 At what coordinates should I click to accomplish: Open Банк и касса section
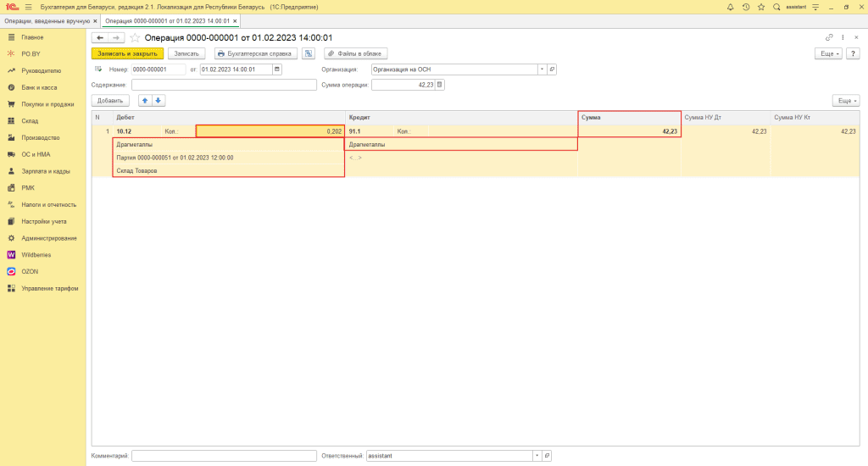[x=40, y=87]
